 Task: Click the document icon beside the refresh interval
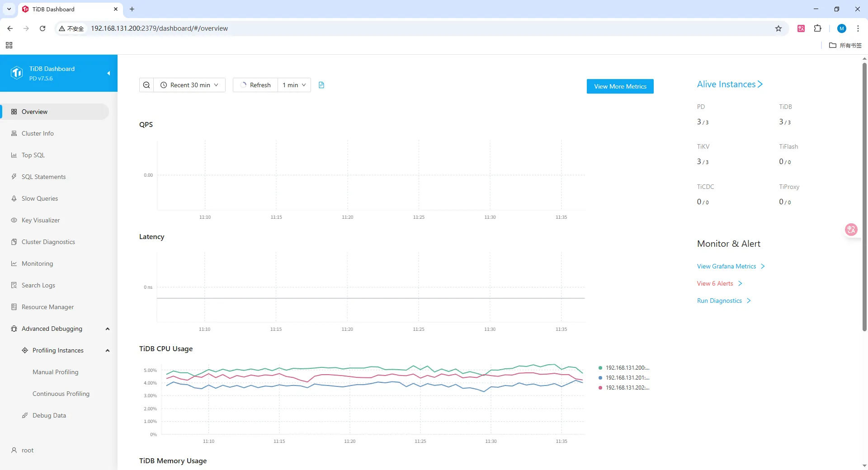pyautogui.click(x=321, y=85)
